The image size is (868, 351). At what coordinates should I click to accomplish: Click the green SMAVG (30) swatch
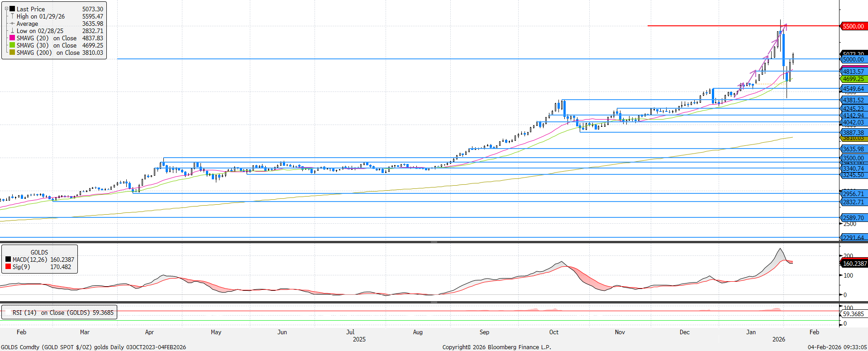[12, 45]
